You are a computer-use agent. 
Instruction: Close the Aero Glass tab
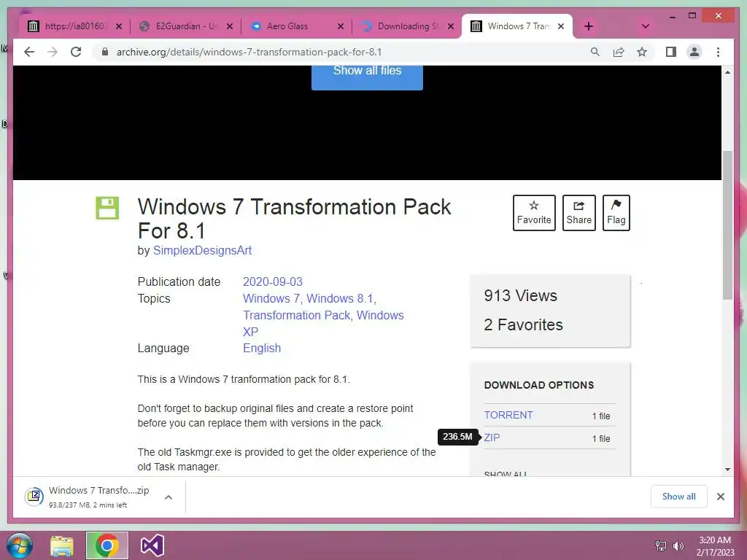pyautogui.click(x=341, y=26)
